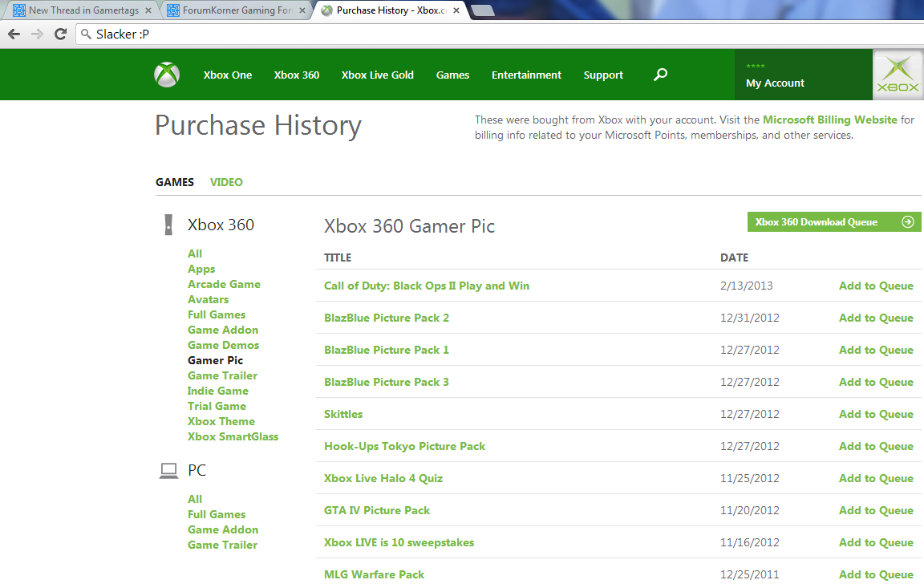This screenshot has width=924, height=588.
Task: Open MLG Warfare Pack
Action: (375, 574)
